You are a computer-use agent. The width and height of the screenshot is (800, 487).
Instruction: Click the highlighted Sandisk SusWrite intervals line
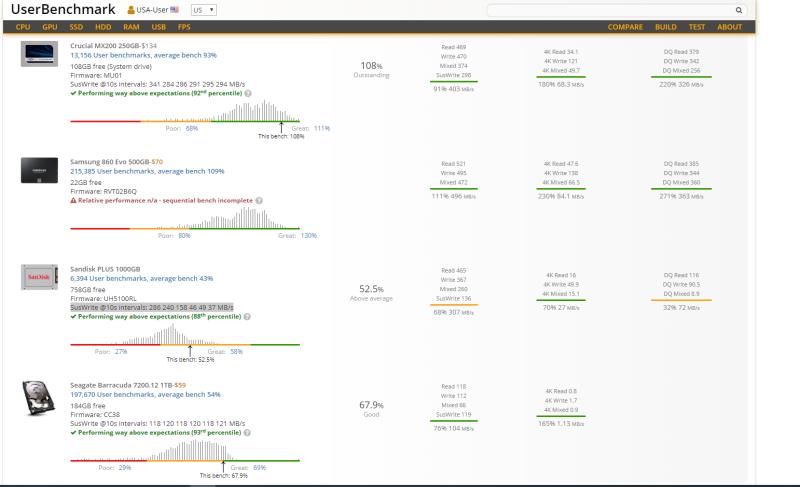click(x=152, y=307)
